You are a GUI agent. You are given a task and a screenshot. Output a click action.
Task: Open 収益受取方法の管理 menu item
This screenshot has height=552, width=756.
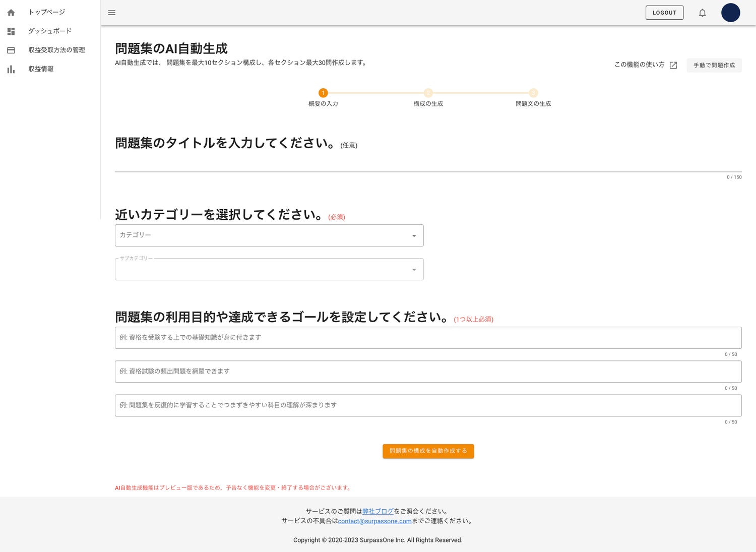click(56, 50)
